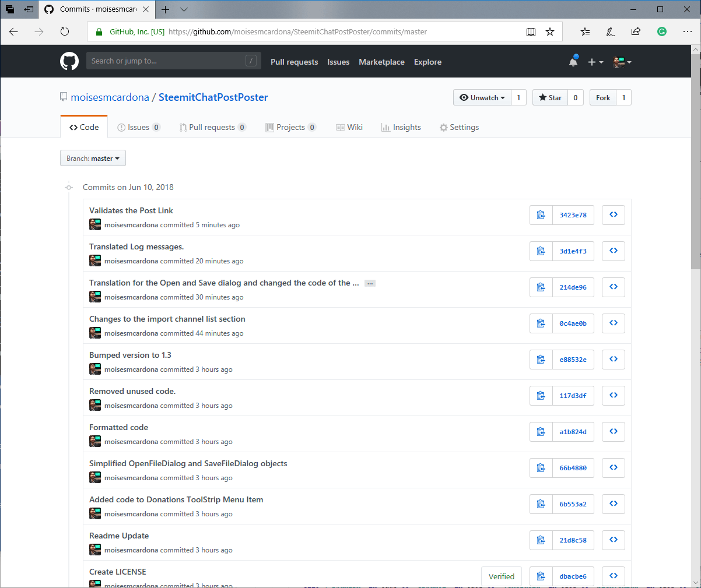Click the browser refresh icon
701x588 pixels.
click(x=65, y=32)
